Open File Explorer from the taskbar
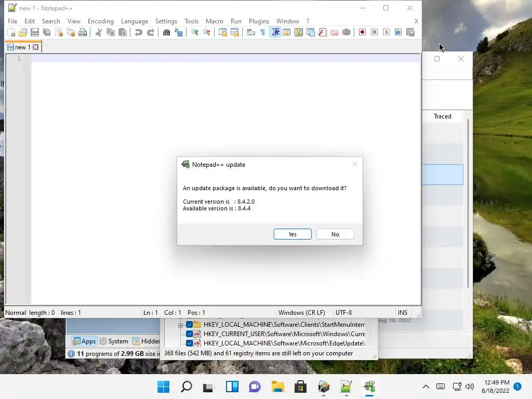 click(x=277, y=387)
